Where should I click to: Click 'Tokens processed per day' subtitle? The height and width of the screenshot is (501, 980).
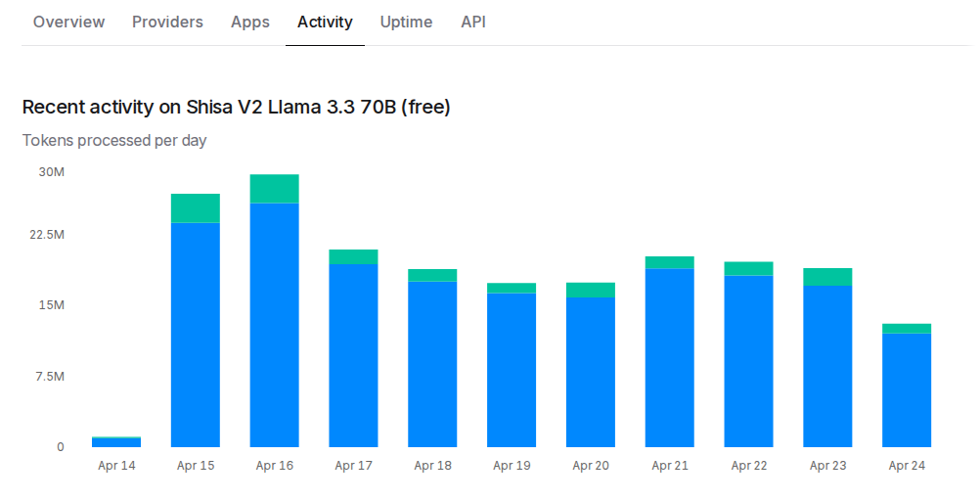[114, 141]
